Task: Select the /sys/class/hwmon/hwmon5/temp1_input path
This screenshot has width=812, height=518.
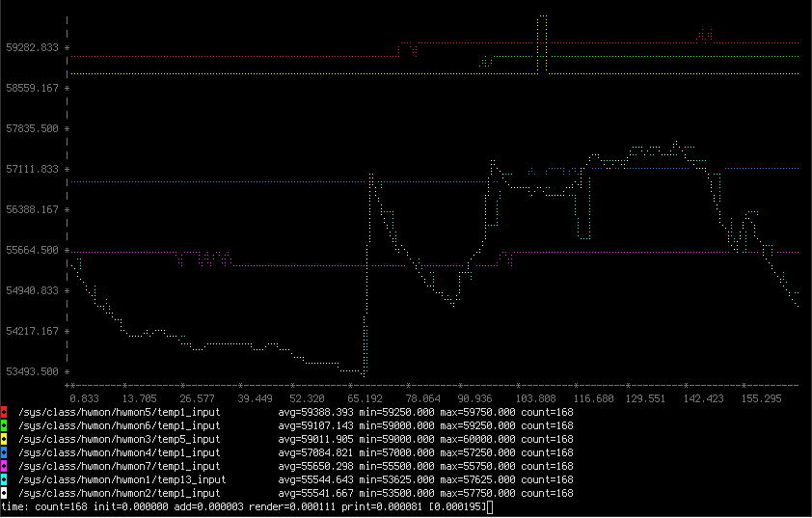Action: [x=119, y=412]
